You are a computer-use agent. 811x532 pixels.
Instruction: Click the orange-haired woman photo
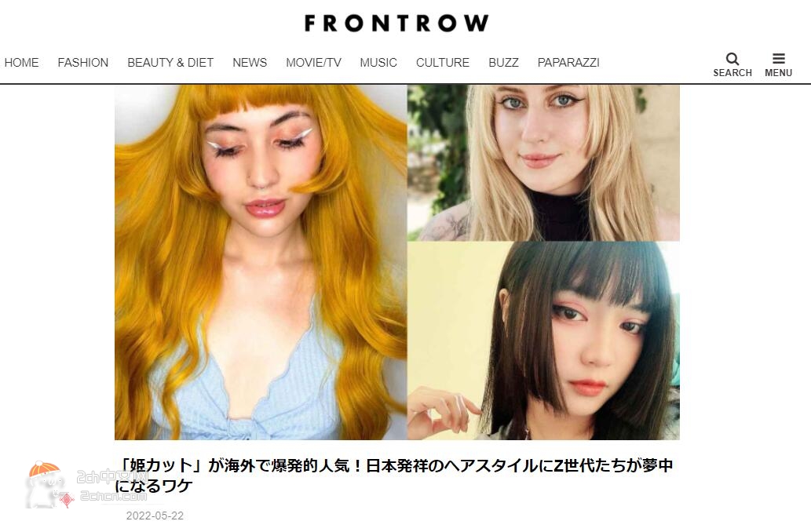[x=261, y=262]
